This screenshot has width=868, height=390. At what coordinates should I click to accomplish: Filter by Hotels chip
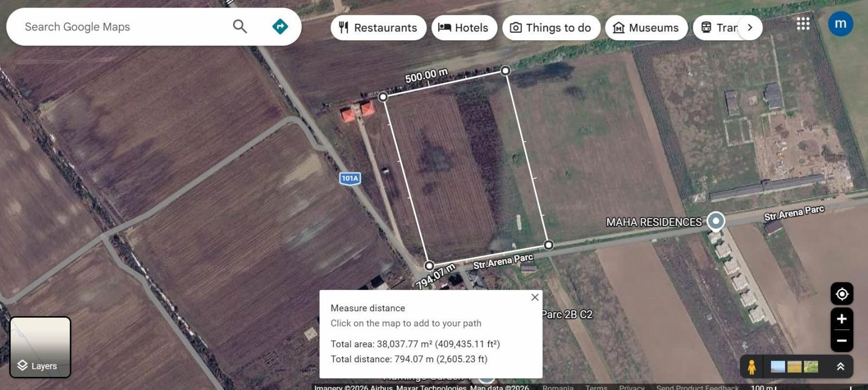tap(464, 28)
